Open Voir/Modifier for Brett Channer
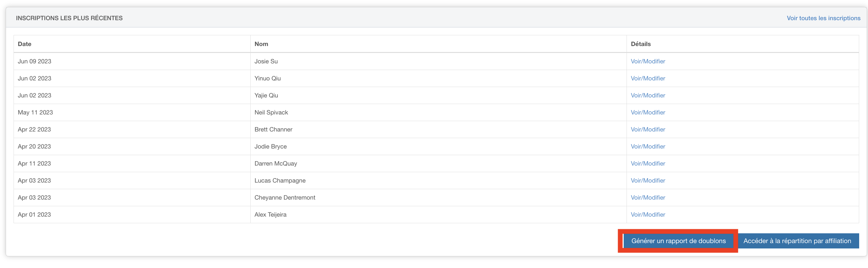The image size is (868, 268). pos(648,129)
